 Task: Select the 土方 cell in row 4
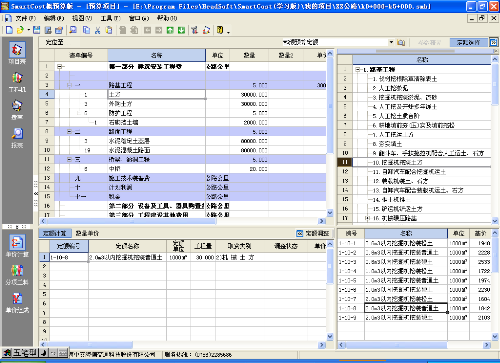pos(156,95)
